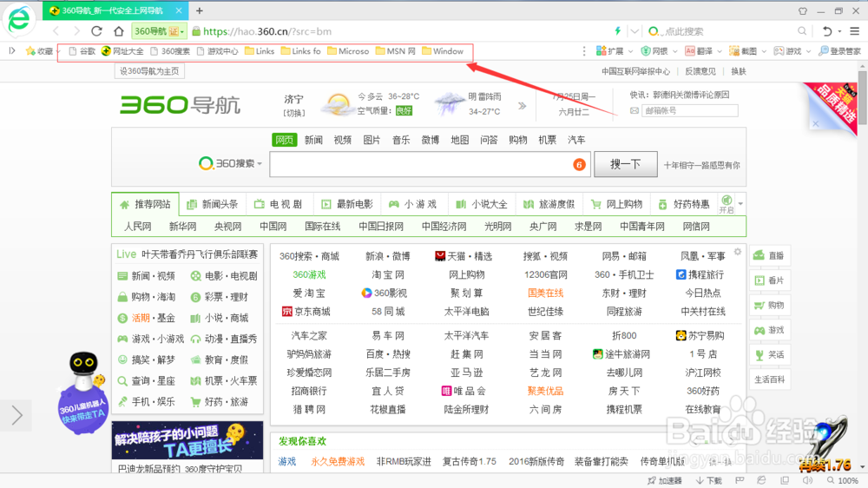This screenshot has width=868, height=488.
Task: Open the 截图 screenshot tool
Action: [x=743, y=51]
